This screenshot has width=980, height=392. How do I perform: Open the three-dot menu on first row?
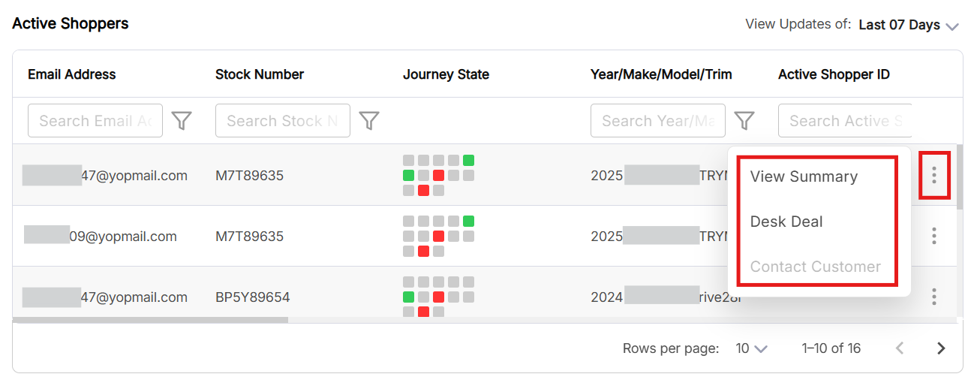pos(934,176)
